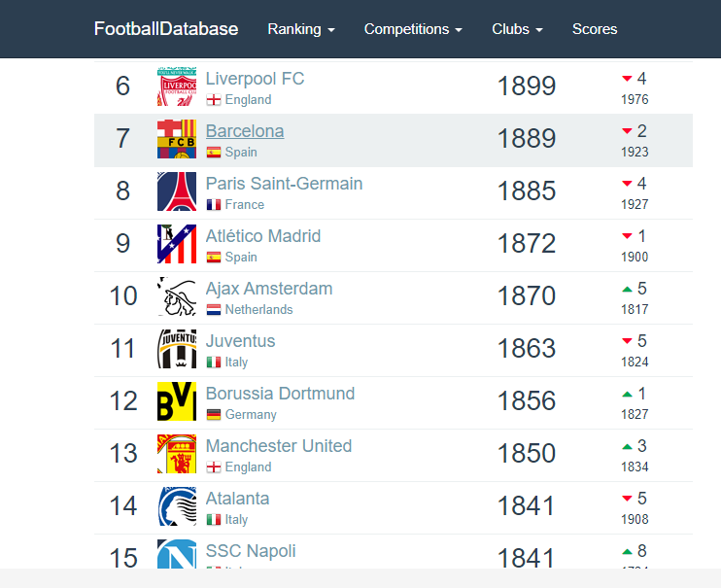Click the Atlético Madrid crest
Image resolution: width=721 pixels, height=588 pixels.
pos(177,244)
